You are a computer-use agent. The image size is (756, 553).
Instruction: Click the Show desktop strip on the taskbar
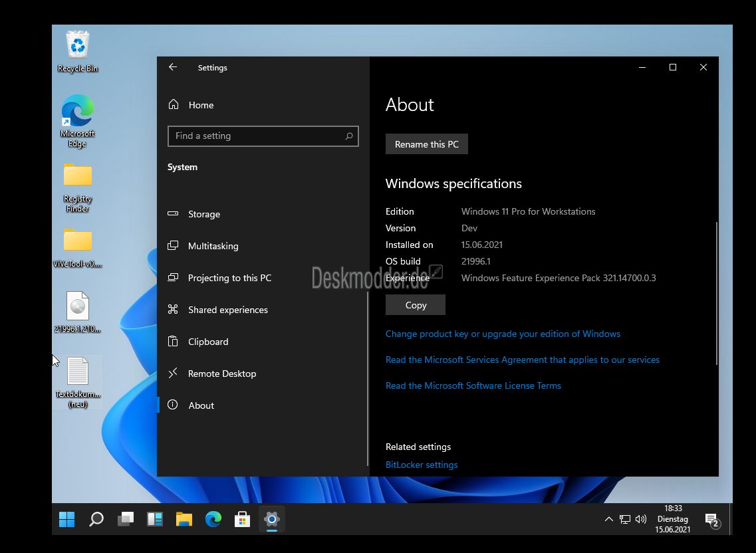(x=731, y=519)
